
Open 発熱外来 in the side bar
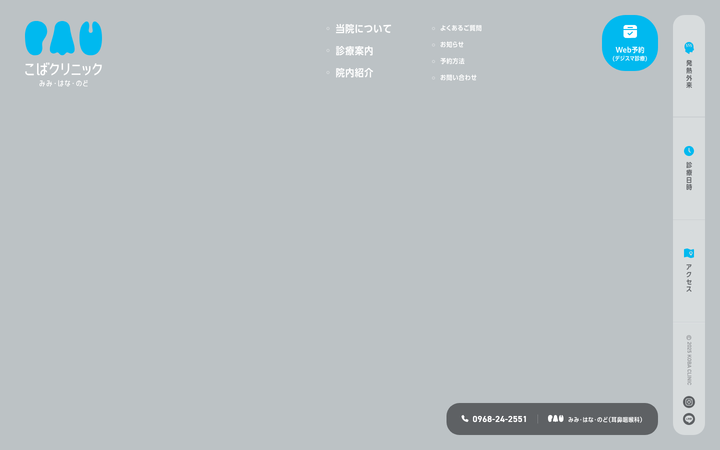click(689, 66)
